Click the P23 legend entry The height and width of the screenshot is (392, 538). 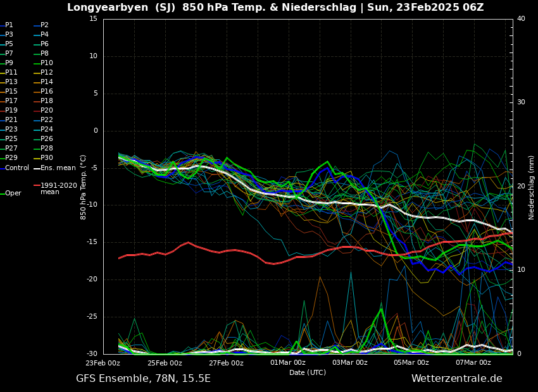(x=11, y=130)
